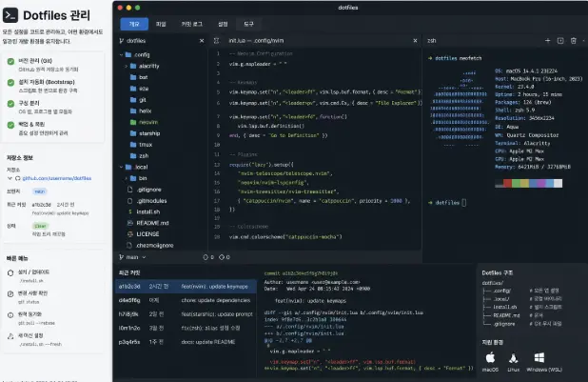Collapse chevron beside the GitHub repository link
This screenshot has width=588, height=382.
10,178
